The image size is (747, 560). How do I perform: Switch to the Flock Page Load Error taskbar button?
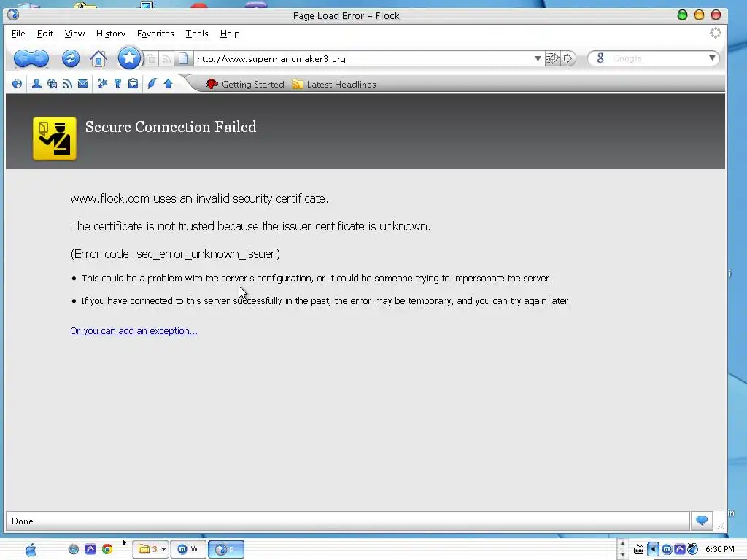226,549
